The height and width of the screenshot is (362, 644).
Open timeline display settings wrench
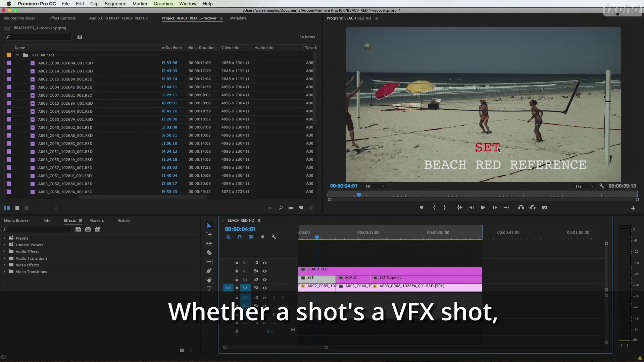tap(274, 237)
